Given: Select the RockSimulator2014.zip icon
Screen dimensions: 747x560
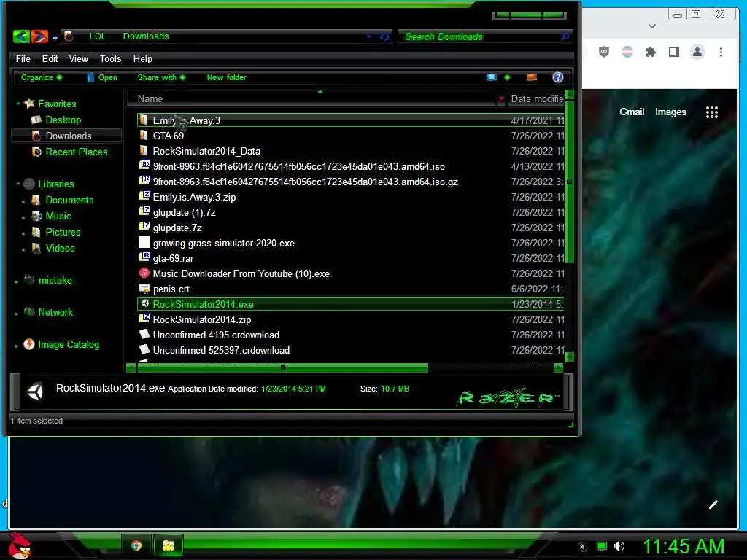Looking at the screenshot, I should [144, 319].
